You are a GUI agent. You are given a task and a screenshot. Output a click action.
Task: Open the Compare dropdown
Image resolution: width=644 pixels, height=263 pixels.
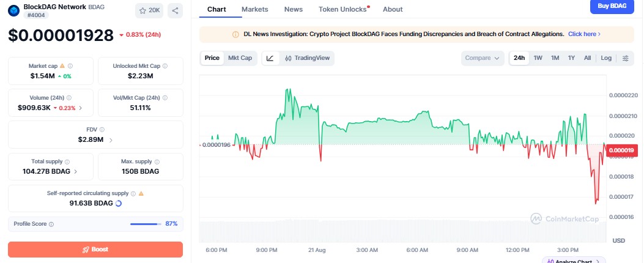pyautogui.click(x=483, y=58)
